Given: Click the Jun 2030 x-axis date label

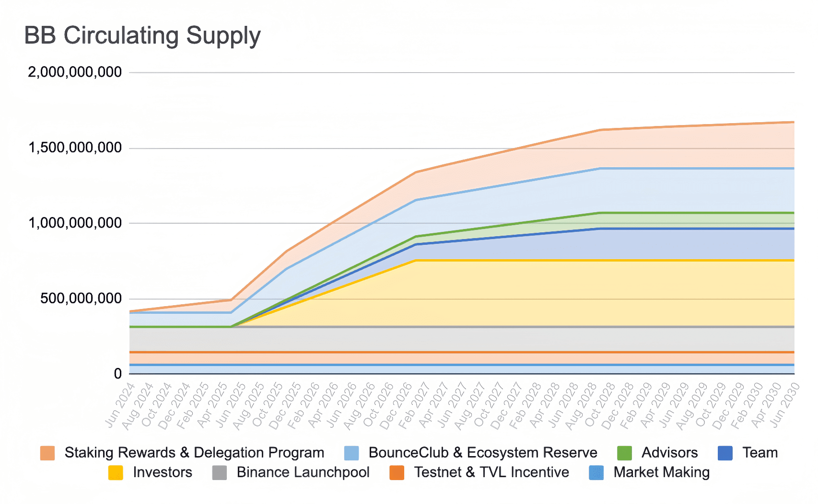Looking at the screenshot, I should 784,405.
